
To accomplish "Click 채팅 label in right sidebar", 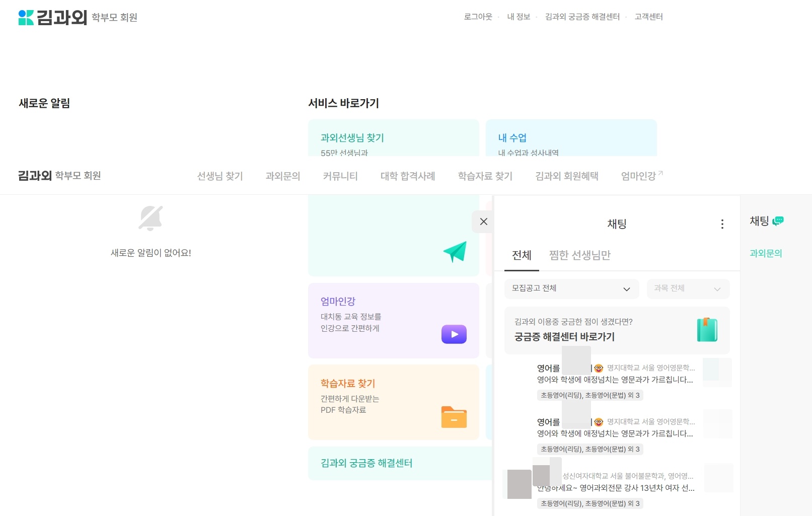I will pos(759,221).
